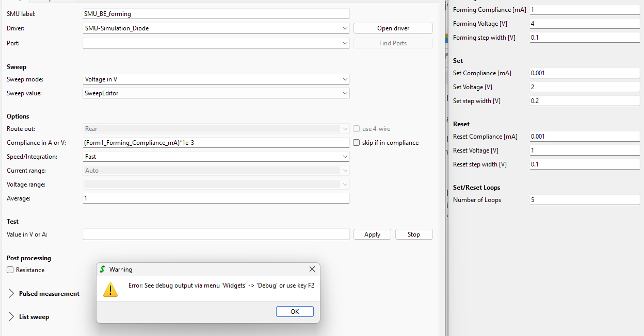Open the Sweep mode dropdown
The image size is (644, 336).
point(345,79)
